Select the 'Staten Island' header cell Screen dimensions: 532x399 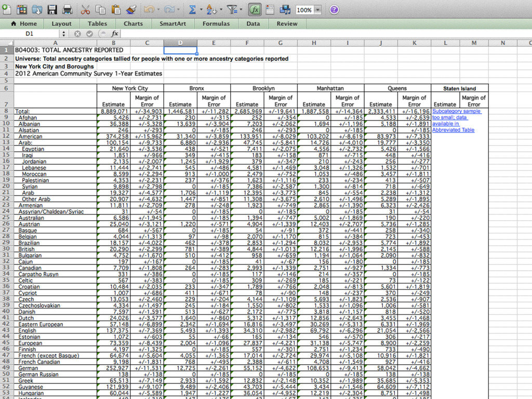[x=460, y=88]
